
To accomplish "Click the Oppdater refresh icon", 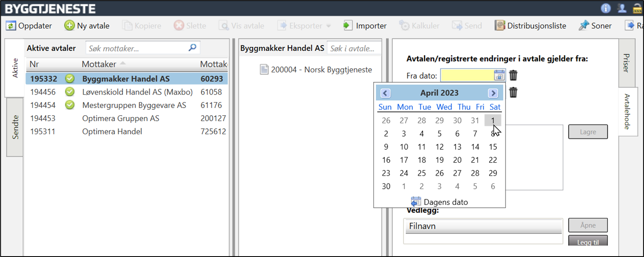I will 11,26.
